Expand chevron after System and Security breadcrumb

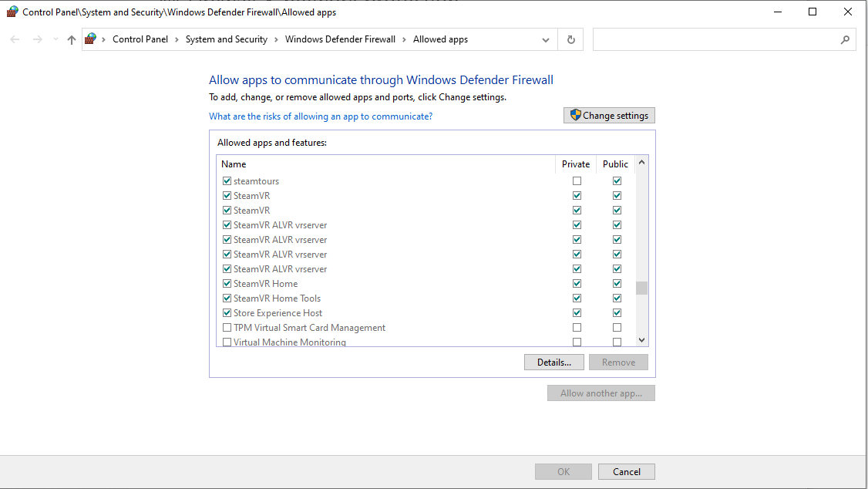(x=276, y=39)
